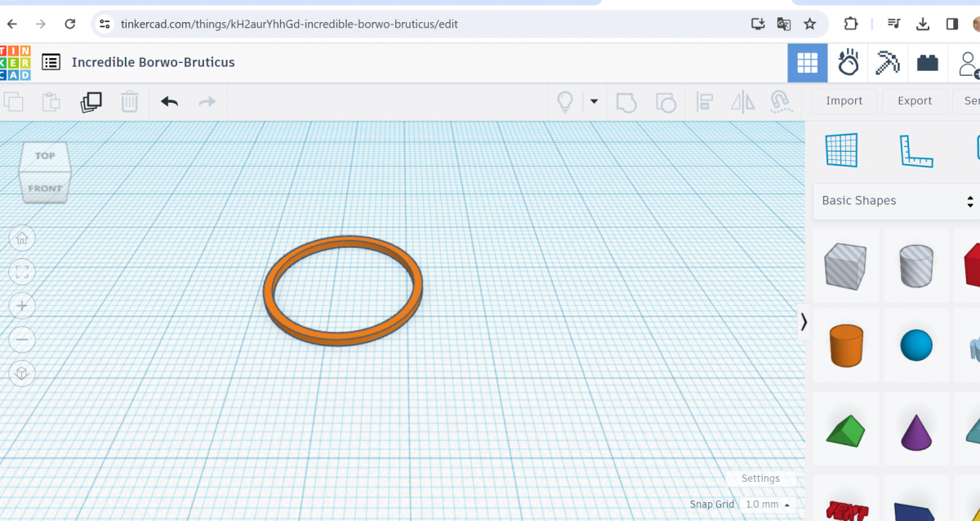This screenshot has width=980, height=521.
Task: Click the Brick (Lego) view icon
Action: 928,62
